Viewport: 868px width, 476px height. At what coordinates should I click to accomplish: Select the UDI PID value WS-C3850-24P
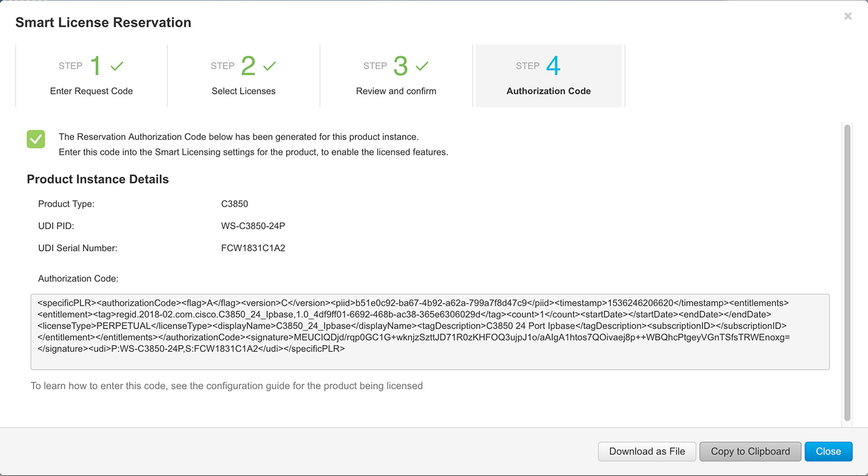[253, 226]
